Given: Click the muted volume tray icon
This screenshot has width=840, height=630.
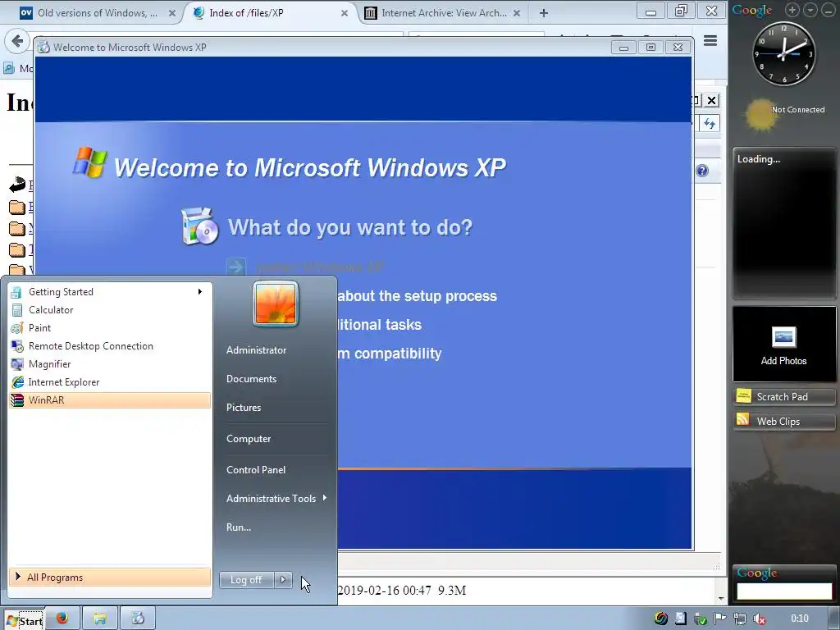Looking at the screenshot, I should (759, 619).
